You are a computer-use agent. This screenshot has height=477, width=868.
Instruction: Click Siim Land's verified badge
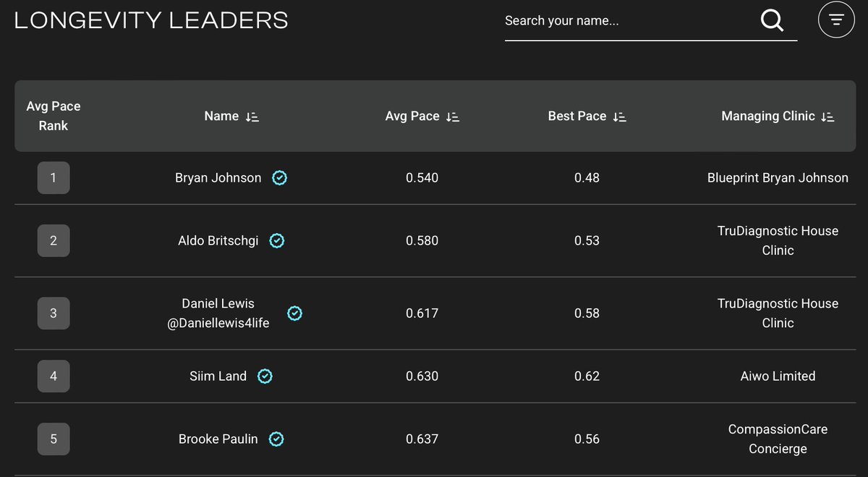coord(265,376)
